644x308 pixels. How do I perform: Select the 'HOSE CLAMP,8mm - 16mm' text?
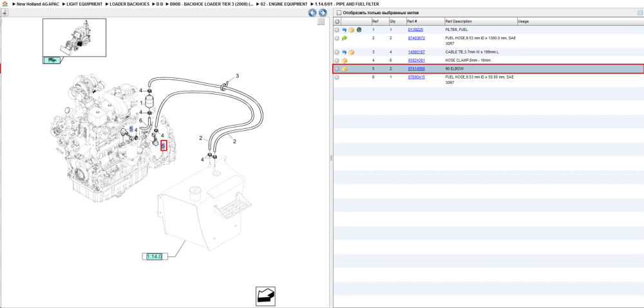pyautogui.click(x=468, y=61)
